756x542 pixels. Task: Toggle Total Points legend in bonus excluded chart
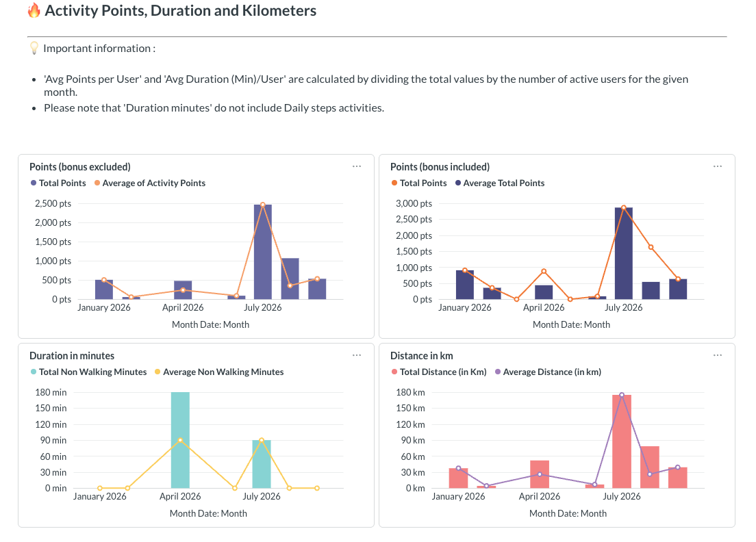pyautogui.click(x=58, y=183)
